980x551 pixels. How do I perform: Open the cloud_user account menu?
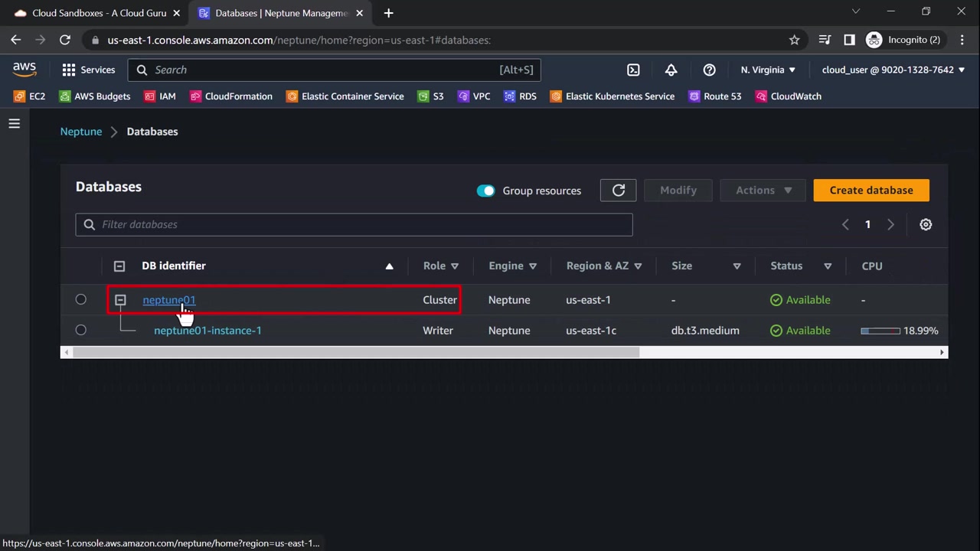pos(893,70)
